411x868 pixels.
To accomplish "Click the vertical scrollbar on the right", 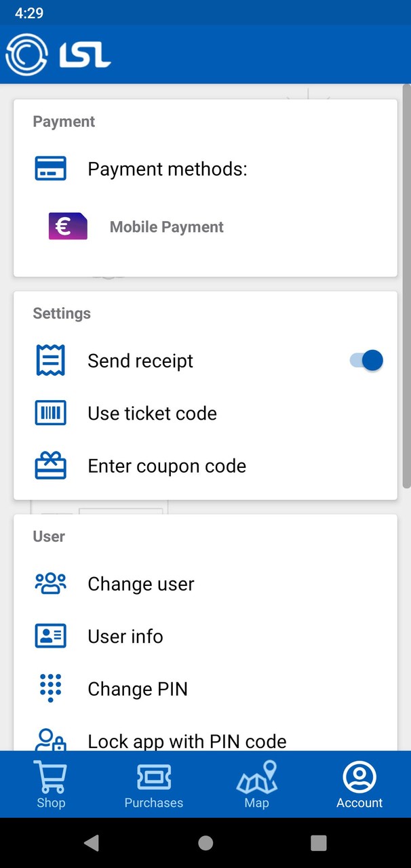I will [x=406, y=285].
